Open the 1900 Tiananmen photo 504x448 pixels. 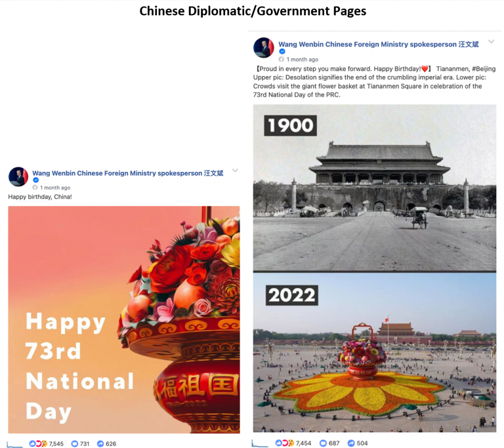coord(375,188)
